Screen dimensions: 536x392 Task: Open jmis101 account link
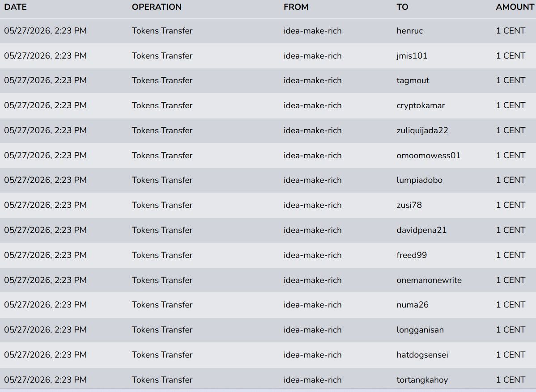(x=412, y=56)
